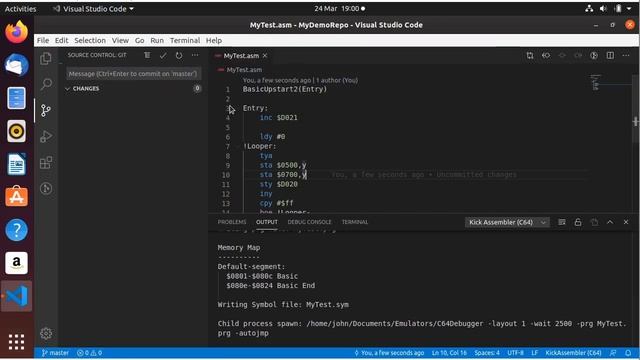This screenshot has height=360, width=640.
Task: Switch to the TERMINAL panel tab
Action: click(x=355, y=222)
